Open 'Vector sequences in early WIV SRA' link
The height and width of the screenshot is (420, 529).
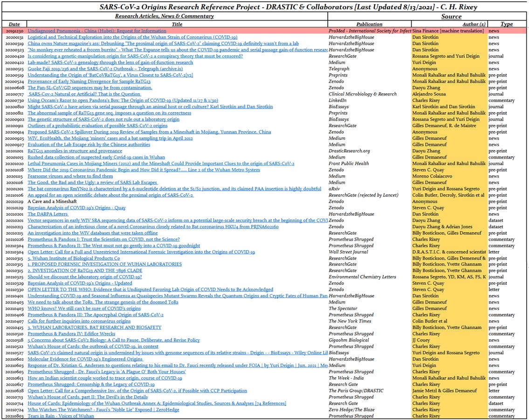point(178,220)
